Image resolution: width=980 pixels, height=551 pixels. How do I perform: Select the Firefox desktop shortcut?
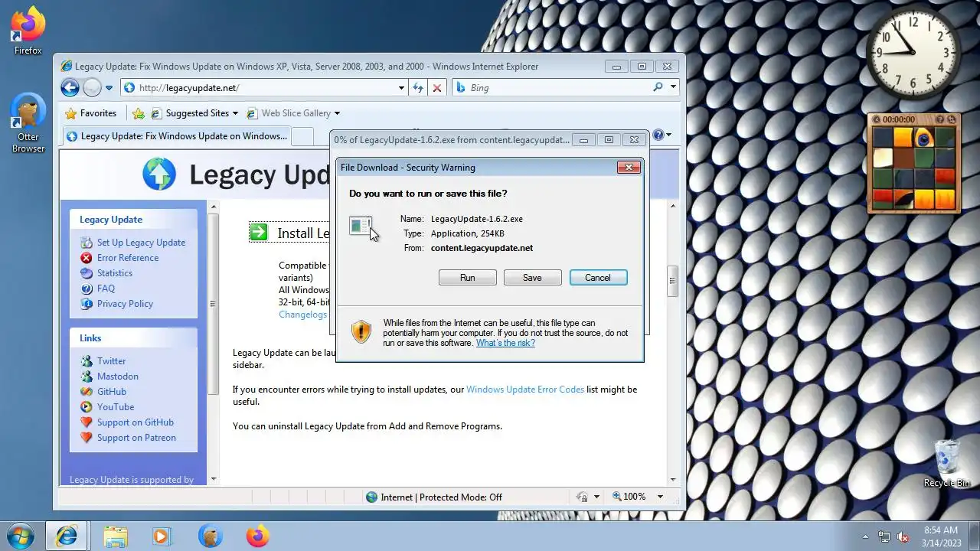28,31
